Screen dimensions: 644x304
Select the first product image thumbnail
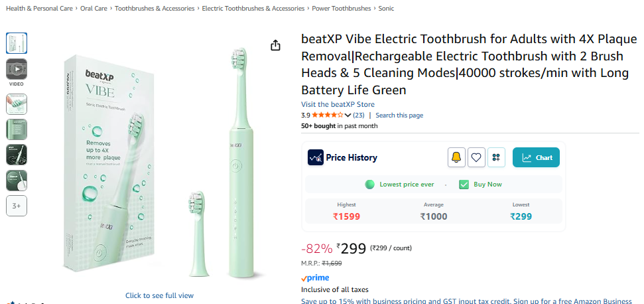coord(17,43)
